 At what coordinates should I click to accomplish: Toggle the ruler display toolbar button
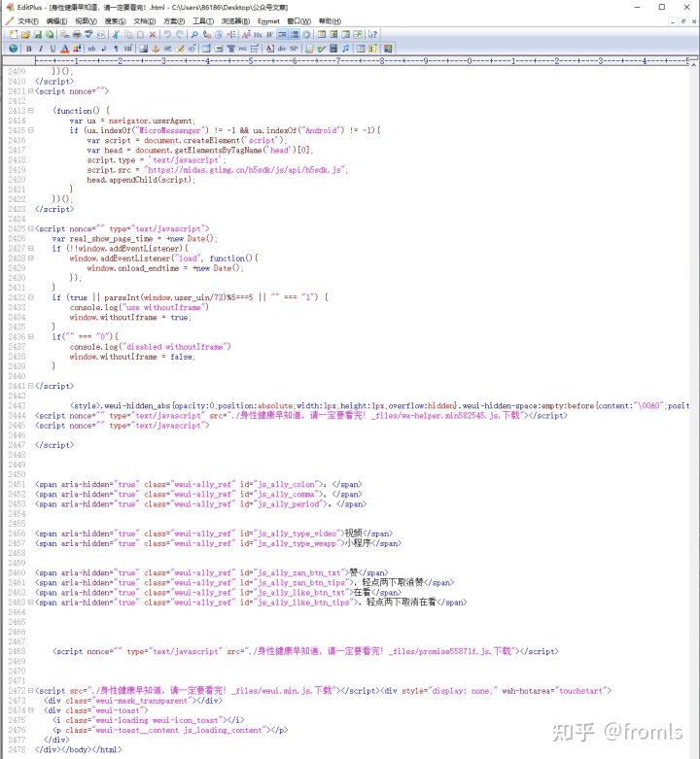282,34
